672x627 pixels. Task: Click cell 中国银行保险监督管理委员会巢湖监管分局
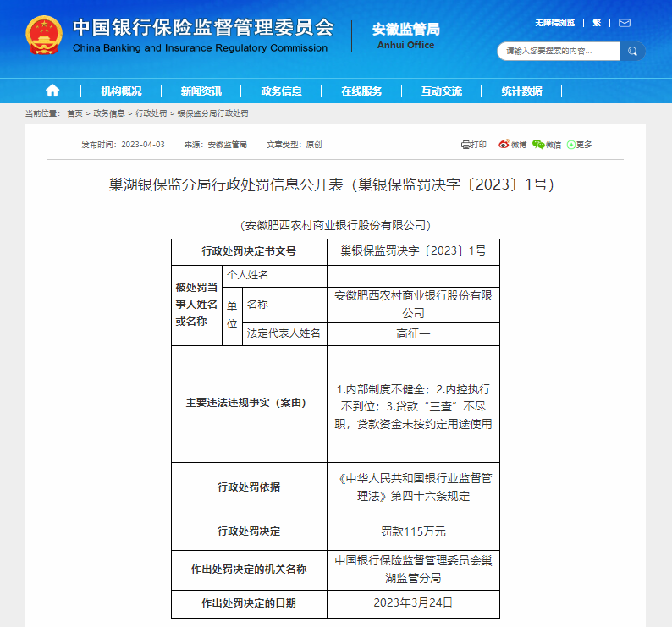click(413, 569)
